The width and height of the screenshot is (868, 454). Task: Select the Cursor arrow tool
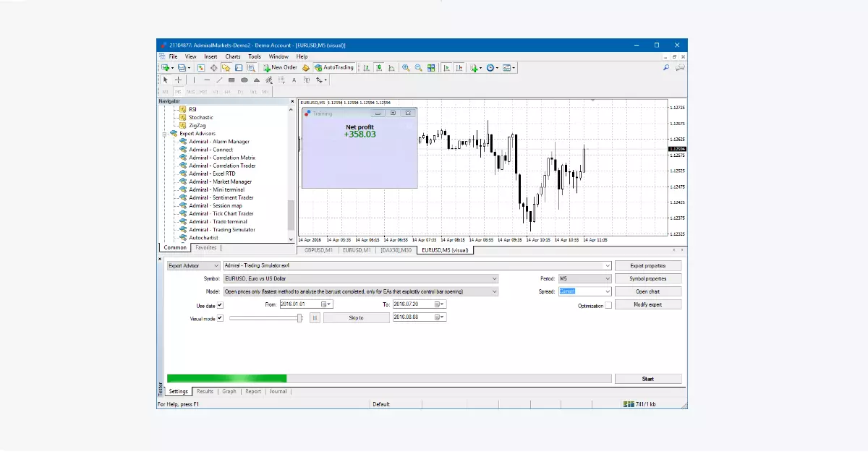click(165, 80)
